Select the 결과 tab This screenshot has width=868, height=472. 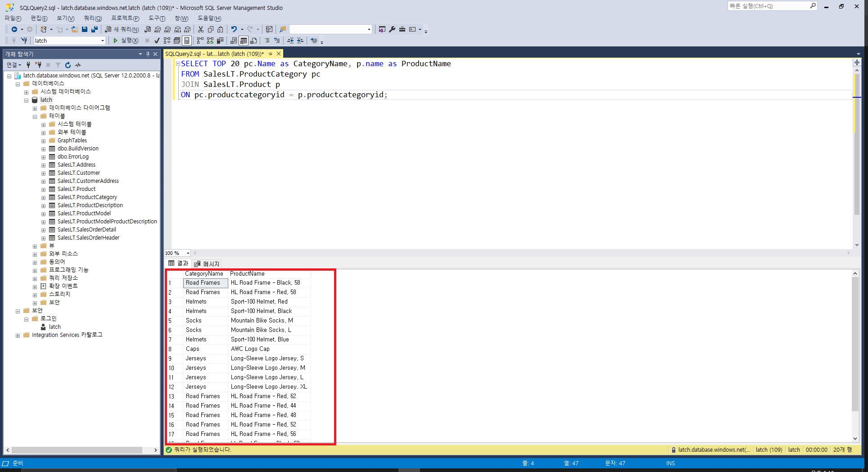click(x=178, y=263)
